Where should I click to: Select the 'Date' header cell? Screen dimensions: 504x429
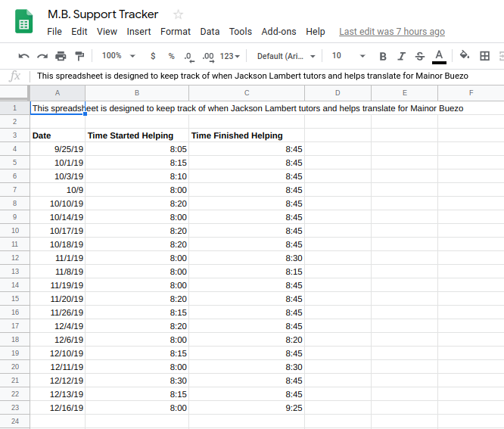point(58,135)
